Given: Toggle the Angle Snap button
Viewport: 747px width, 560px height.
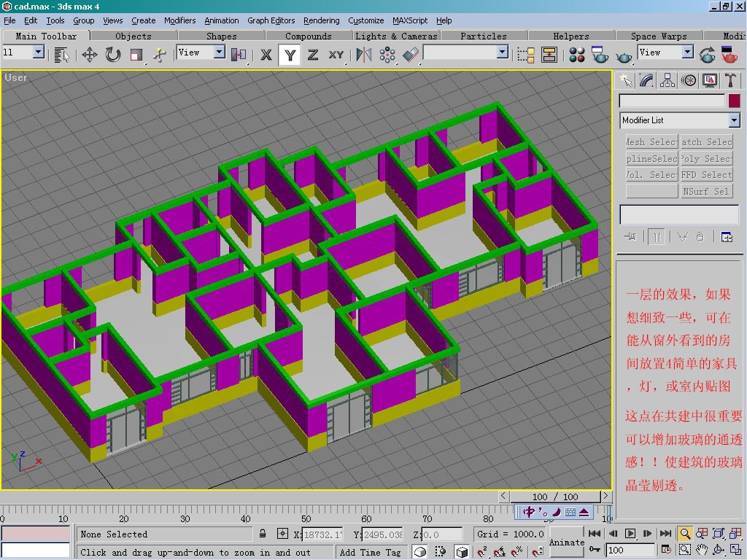Looking at the screenshot, I should [500, 552].
